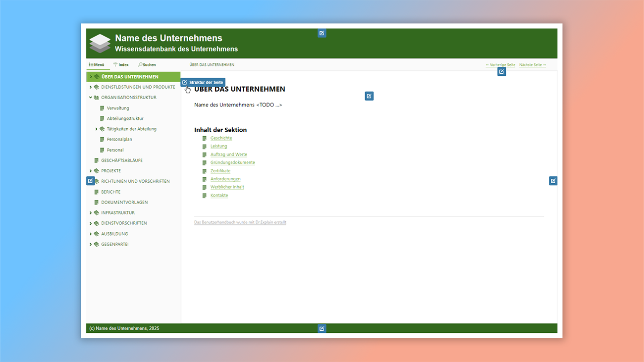The height and width of the screenshot is (362, 644).
Task: Collapse the ORGANISATIONSSTRUKTUR tree node
Action: click(91, 98)
